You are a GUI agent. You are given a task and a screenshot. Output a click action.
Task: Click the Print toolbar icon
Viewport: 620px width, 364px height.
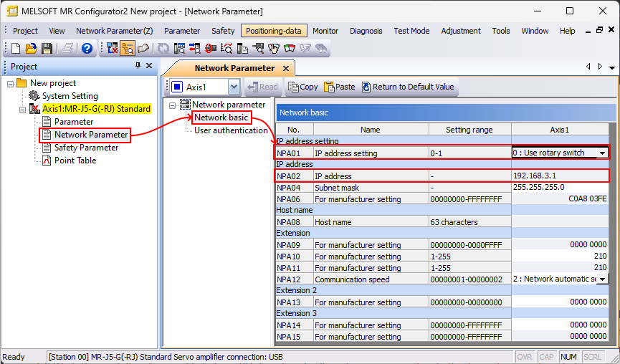(x=67, y=48)
